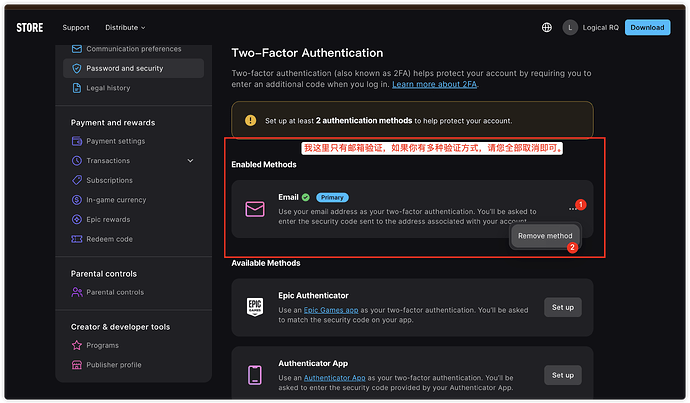Viewport: 690px width, 403px height.
Task: Click the Email method envelope icon
Action: [x=255, y=209]
